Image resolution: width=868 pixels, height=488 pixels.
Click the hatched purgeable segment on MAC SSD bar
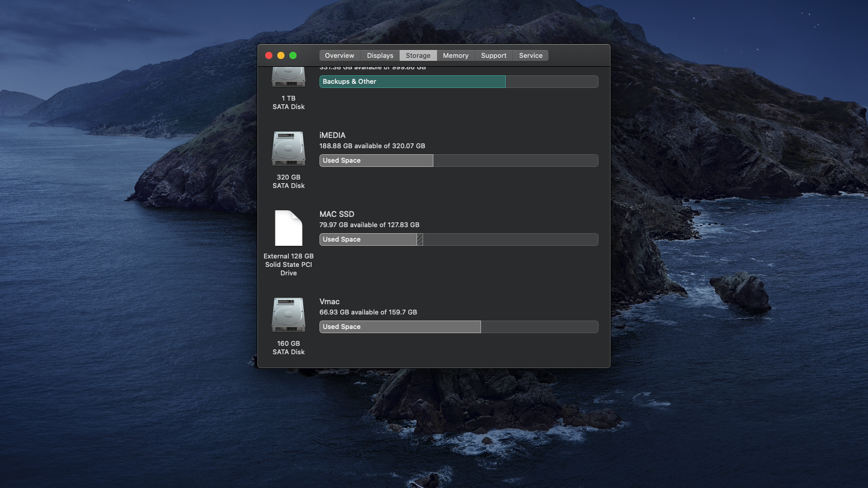click(x=420, y=239)
